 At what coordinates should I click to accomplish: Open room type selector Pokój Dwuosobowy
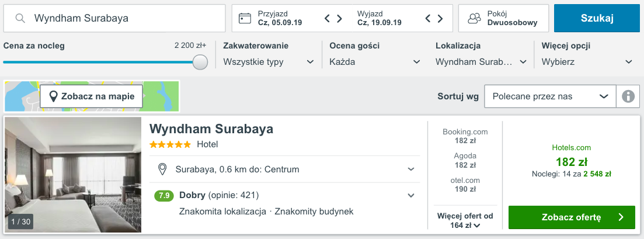coord(503,18)
